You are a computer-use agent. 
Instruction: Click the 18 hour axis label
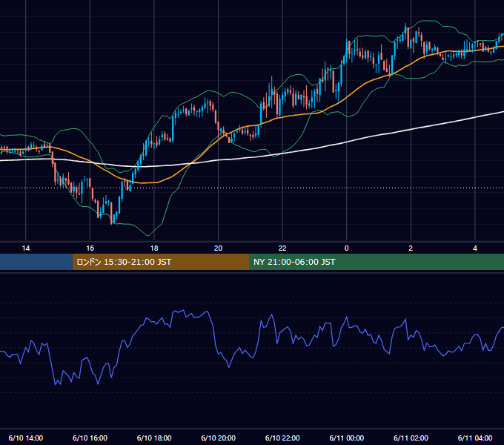pos(154,248)
